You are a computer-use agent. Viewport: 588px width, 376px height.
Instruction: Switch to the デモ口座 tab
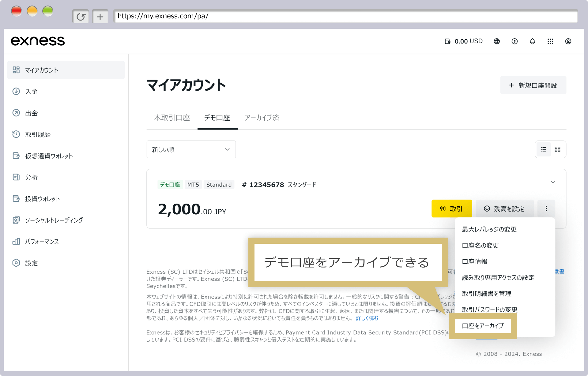[x=217, y=118]
